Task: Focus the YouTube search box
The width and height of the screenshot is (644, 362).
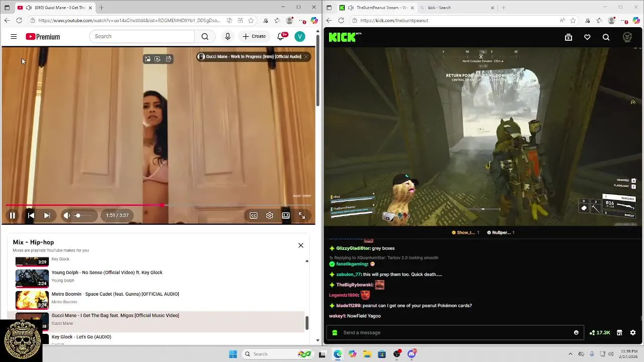Action: (x=142, y=36)
